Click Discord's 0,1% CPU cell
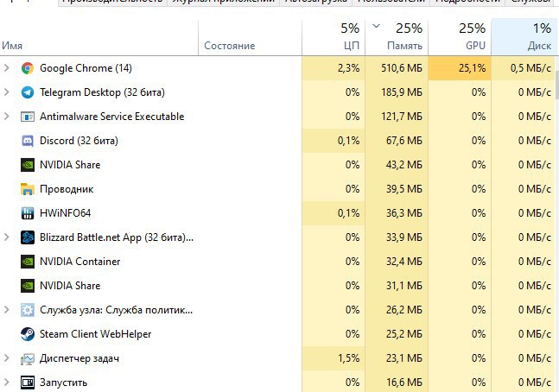The width and height of the screenshot is (559, 392). (x=333, y=141)
